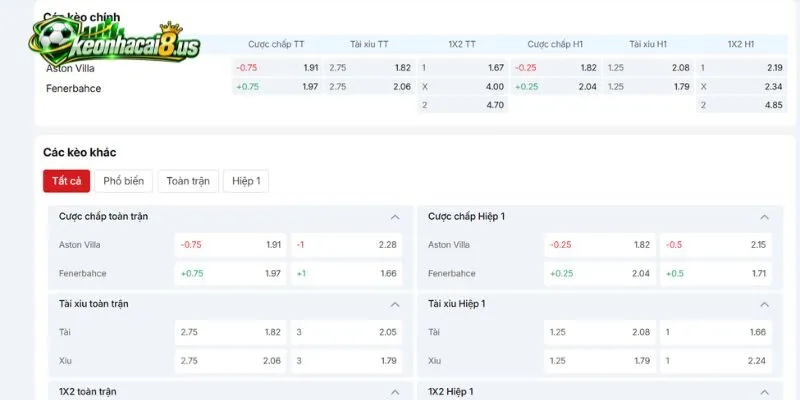Viewport: 800px width, 400px height.
Task: Bet Fenerbahce +0.25 in Cược chấp Hiệp 1 panel
Action: pos(599,273)
